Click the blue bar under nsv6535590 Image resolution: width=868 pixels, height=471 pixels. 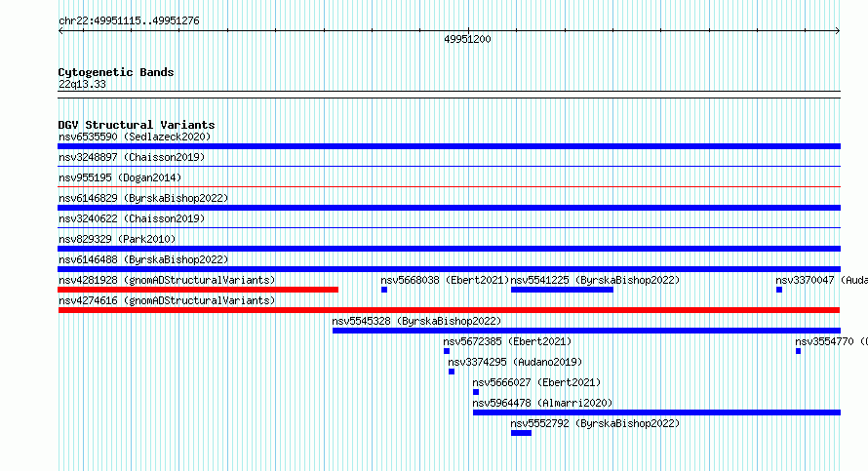[449, 146]
